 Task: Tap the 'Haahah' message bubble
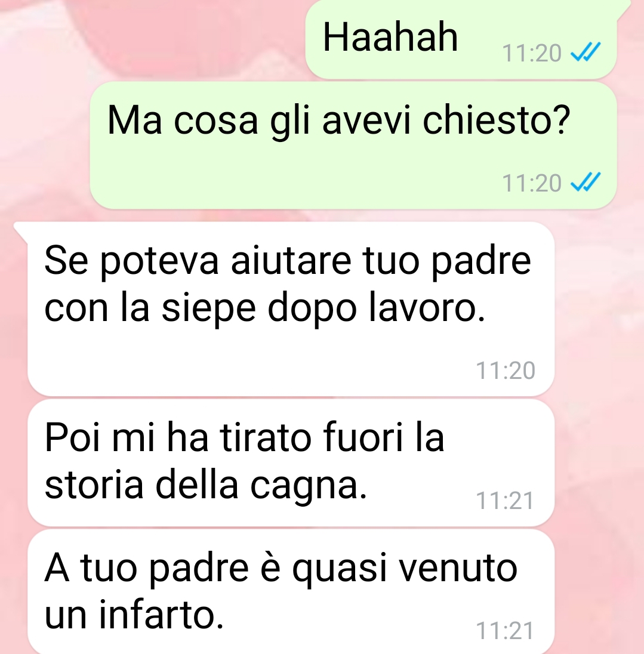pyautogui.click(x=461, y=39)
